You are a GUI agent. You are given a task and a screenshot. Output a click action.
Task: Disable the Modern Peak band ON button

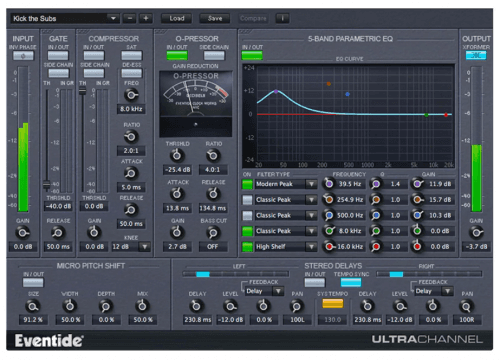click(x=247, y=184)
